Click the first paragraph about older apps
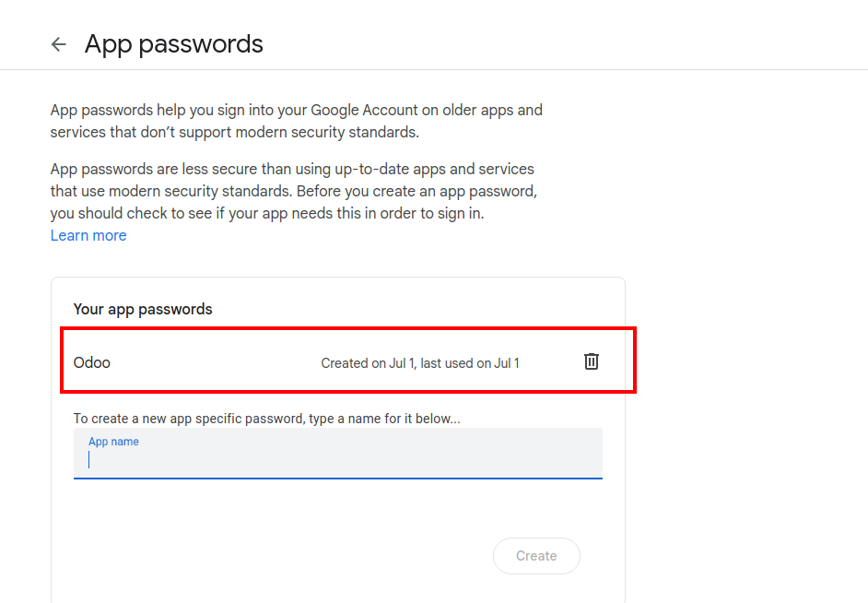 (x=296, y=121)
